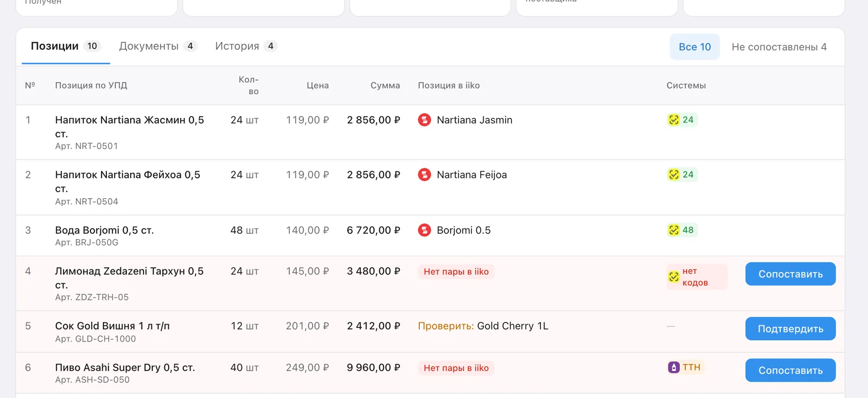Click the marking-code icon in the Borjomi row

pos(674,230)
